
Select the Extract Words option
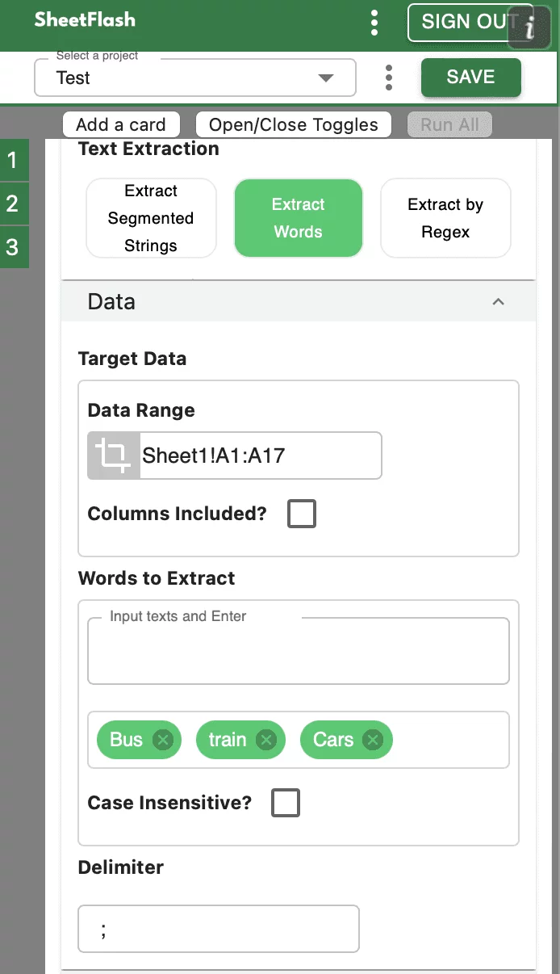coord(299,218)
